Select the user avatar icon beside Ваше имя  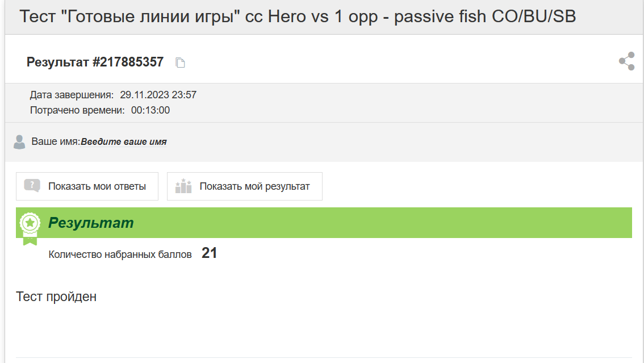[x=19, y=142]
